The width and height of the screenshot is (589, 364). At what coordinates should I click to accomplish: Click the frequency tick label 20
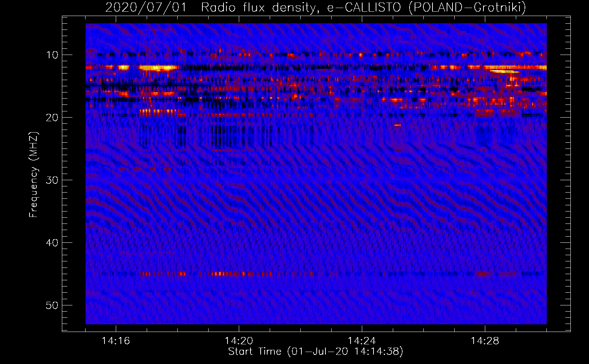(52, 118)
